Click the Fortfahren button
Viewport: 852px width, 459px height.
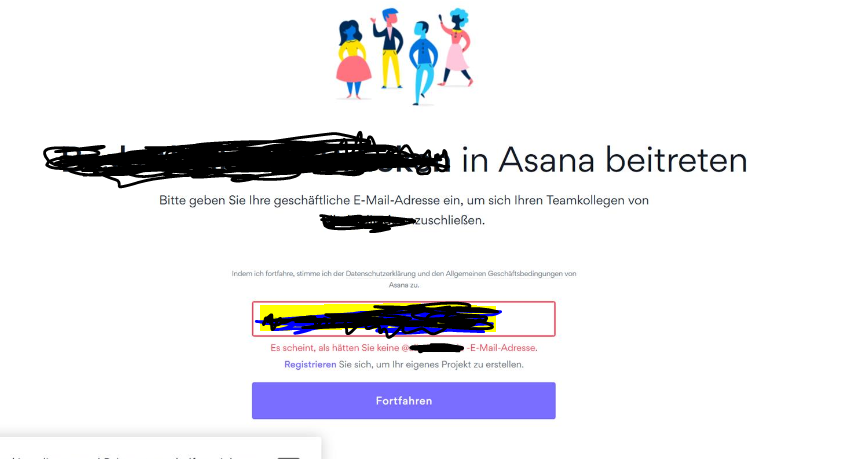(403, 400)
